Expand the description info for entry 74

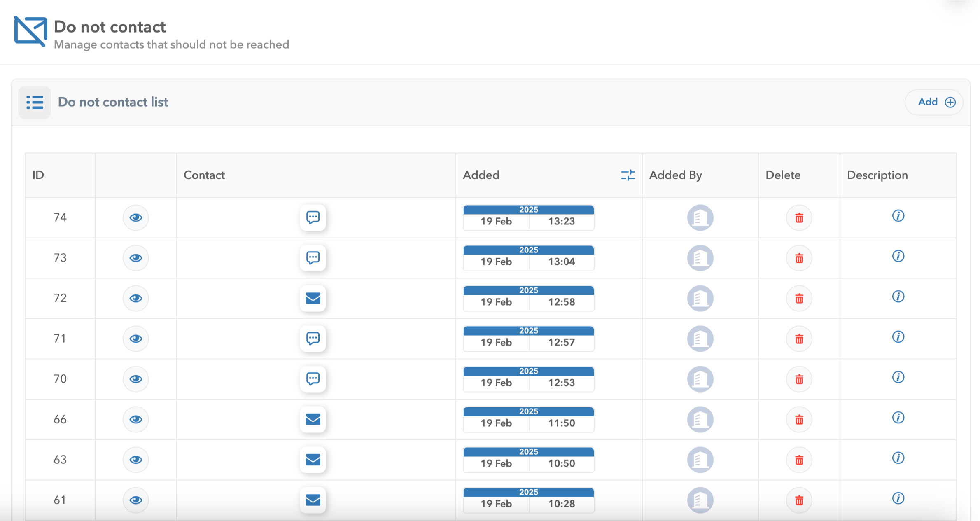898,216
